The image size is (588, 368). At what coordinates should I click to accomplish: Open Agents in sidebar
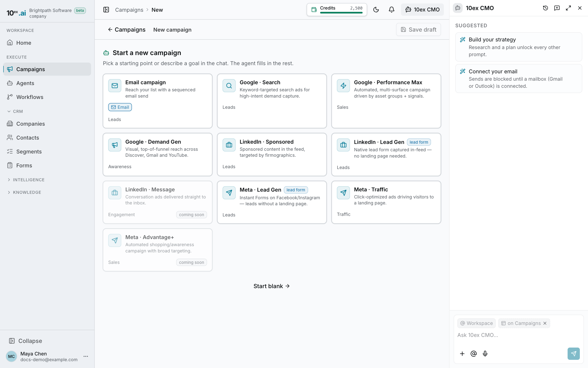click(x=47, y=83)
